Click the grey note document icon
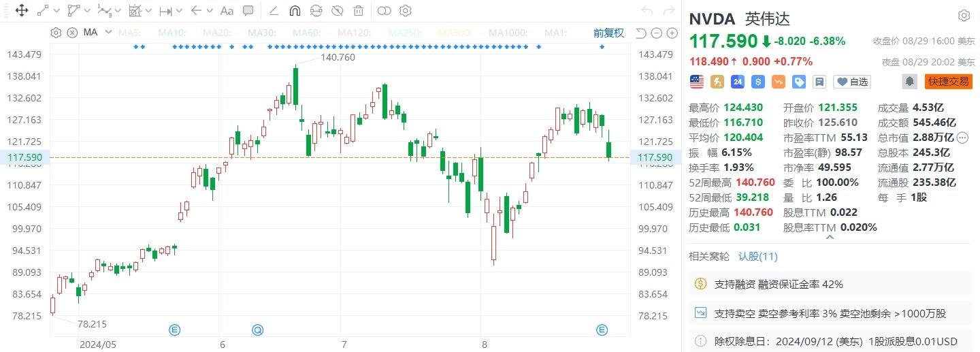Screen dimensions: 980x352 819,82
